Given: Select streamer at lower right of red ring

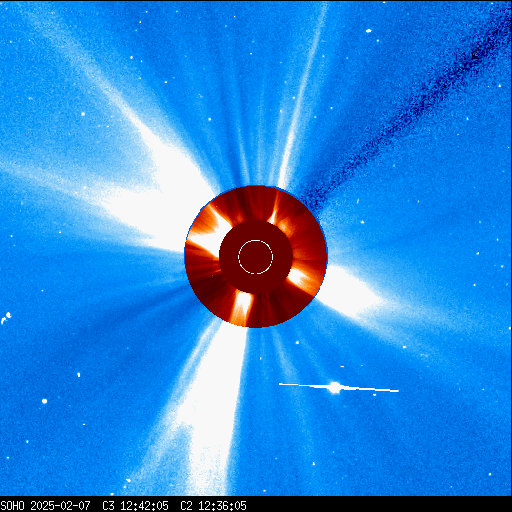Looking at the screenshot, I should pyautogui.click(x=300, y=277).
